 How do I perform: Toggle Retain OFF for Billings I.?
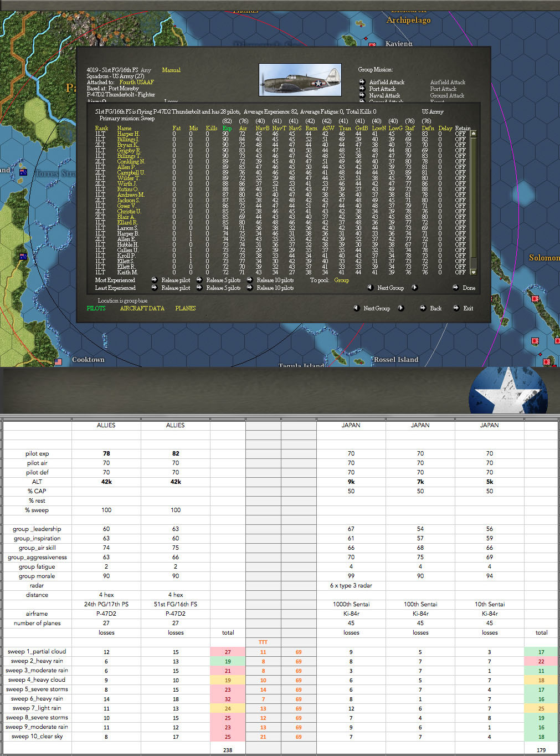460,139
